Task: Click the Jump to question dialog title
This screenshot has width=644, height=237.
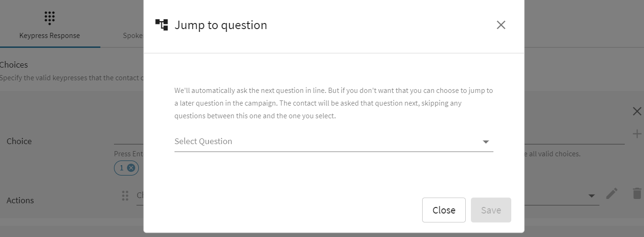Action: (220, 25)
